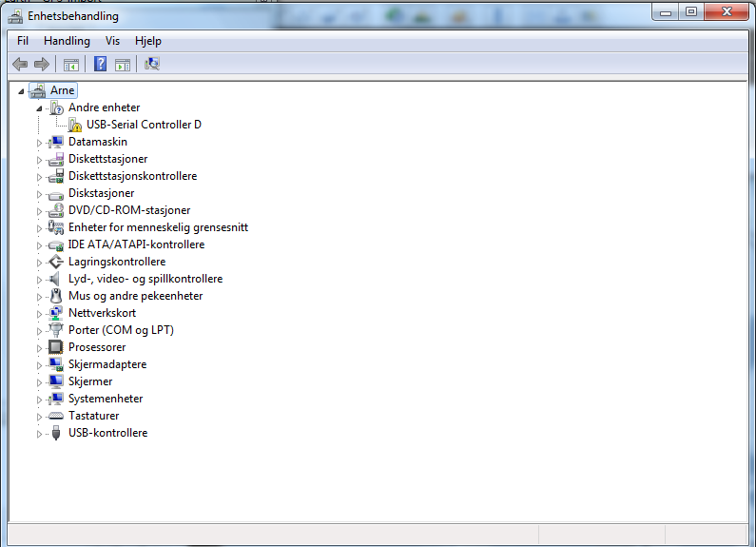The image size is (756, 547).
Task: Click the speaker icon for Lyd-, video- og spillkontrollere
Action: (55, 279)
